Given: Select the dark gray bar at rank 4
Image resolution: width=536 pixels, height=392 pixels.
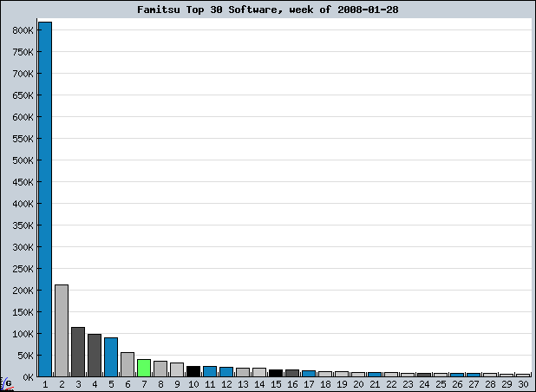Looking at the screenshot, I should pos(95,356).
